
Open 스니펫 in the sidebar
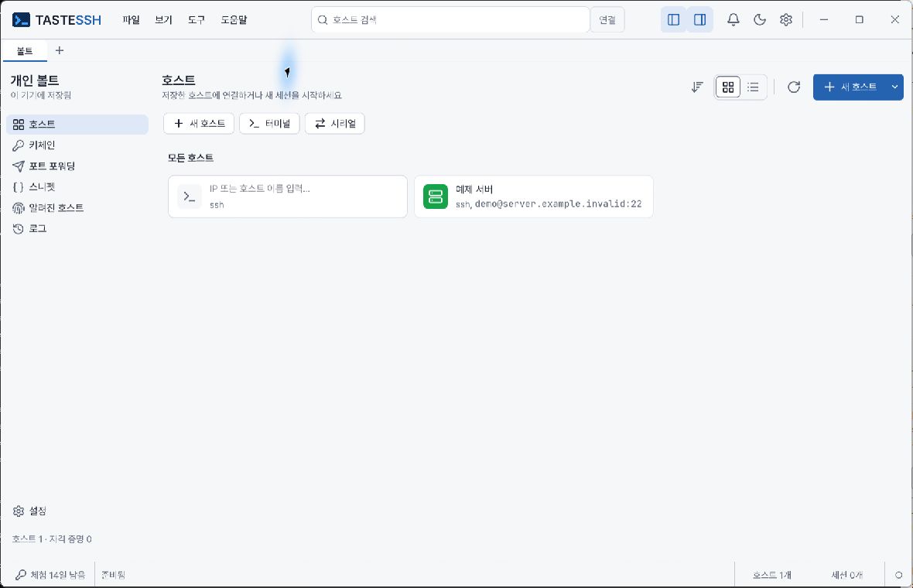(77, 187)
